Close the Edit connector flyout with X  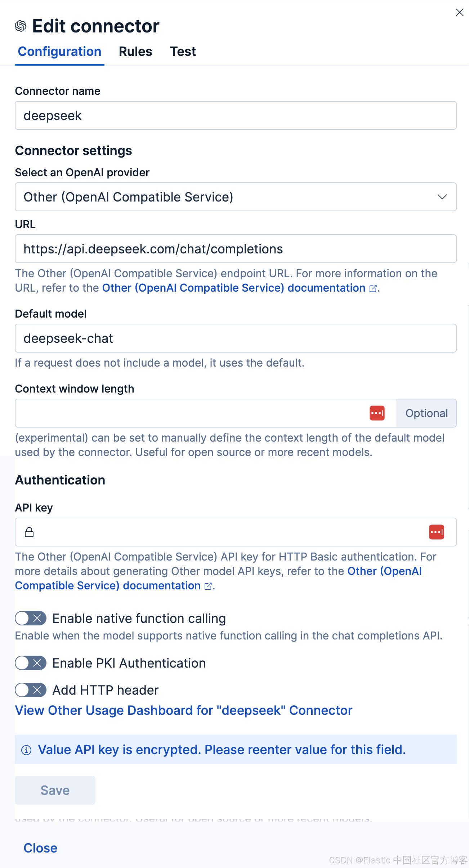[459, 12]
